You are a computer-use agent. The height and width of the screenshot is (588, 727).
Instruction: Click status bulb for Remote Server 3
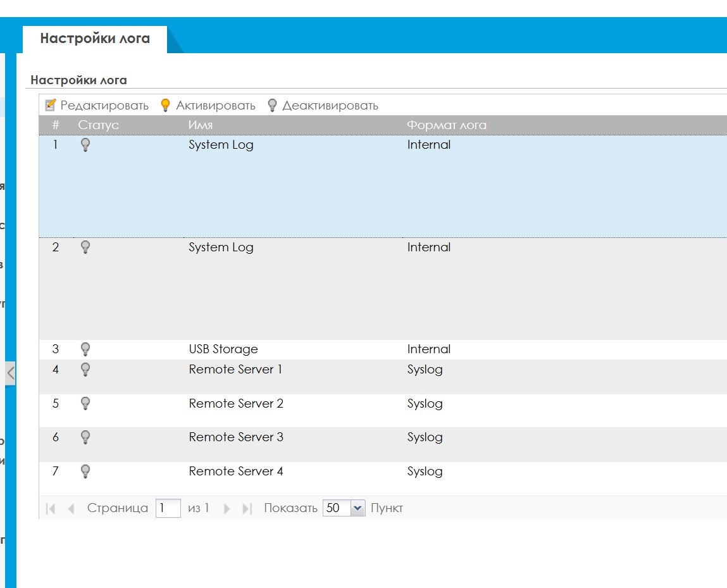pos(85,437)
